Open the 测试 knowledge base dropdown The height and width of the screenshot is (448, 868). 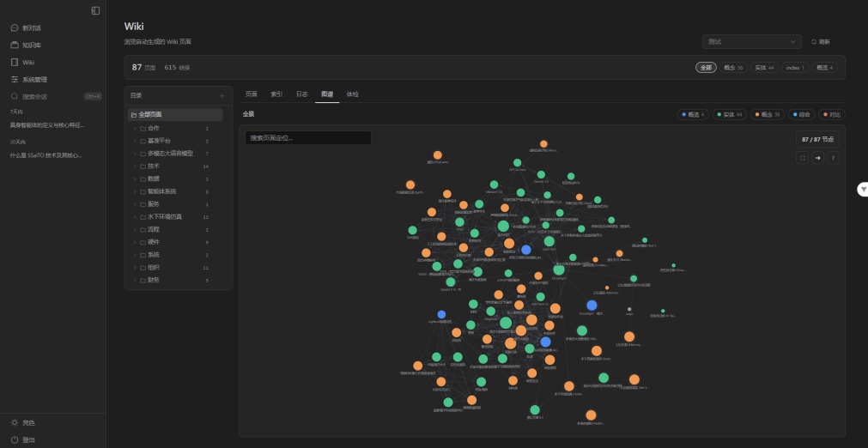point(752,41)
